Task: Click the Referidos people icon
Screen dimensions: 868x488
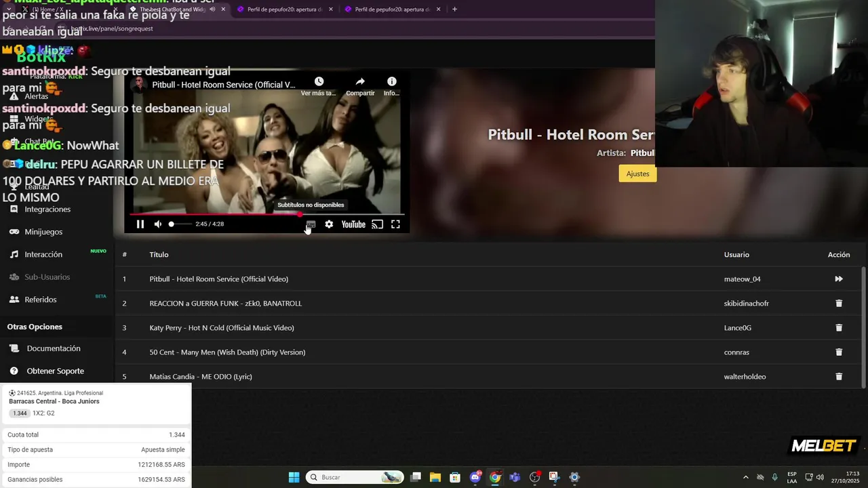Action: (14, 299)
